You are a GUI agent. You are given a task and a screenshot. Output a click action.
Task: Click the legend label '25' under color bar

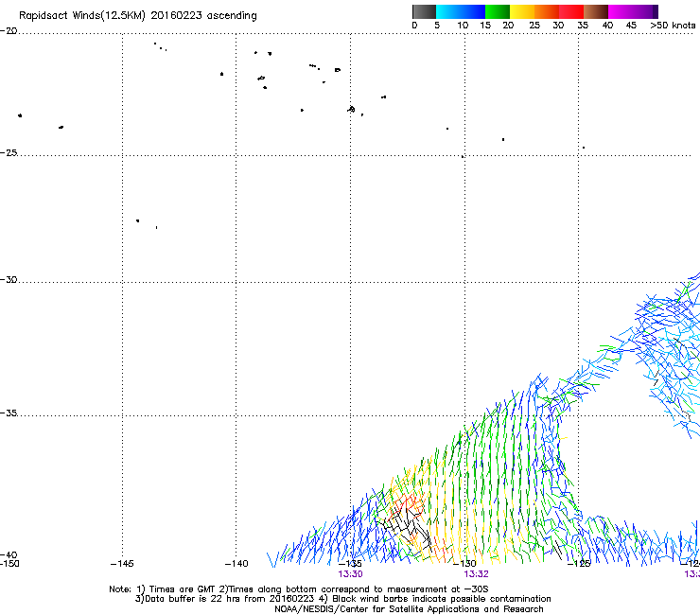point(534,26)
